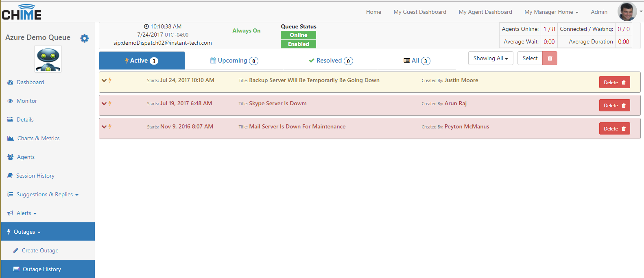644x278 pixels.
Task: Click the Chime logo
Action: pos(22,12)
